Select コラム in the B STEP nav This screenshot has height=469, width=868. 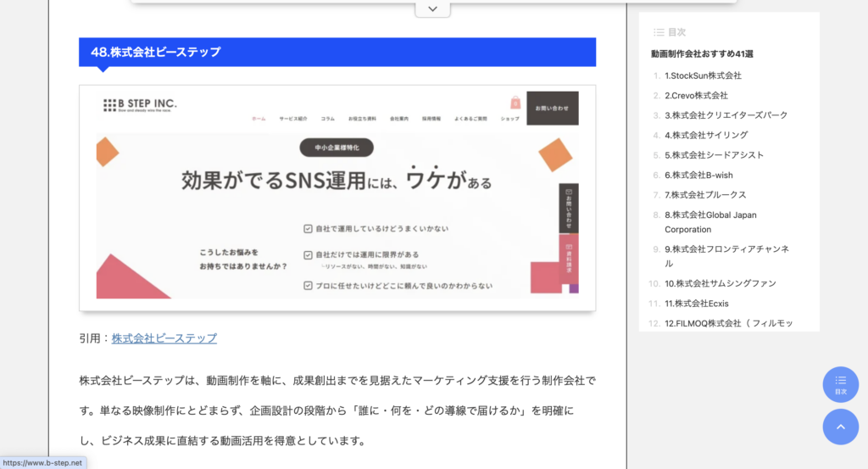[x=328, y=119]
